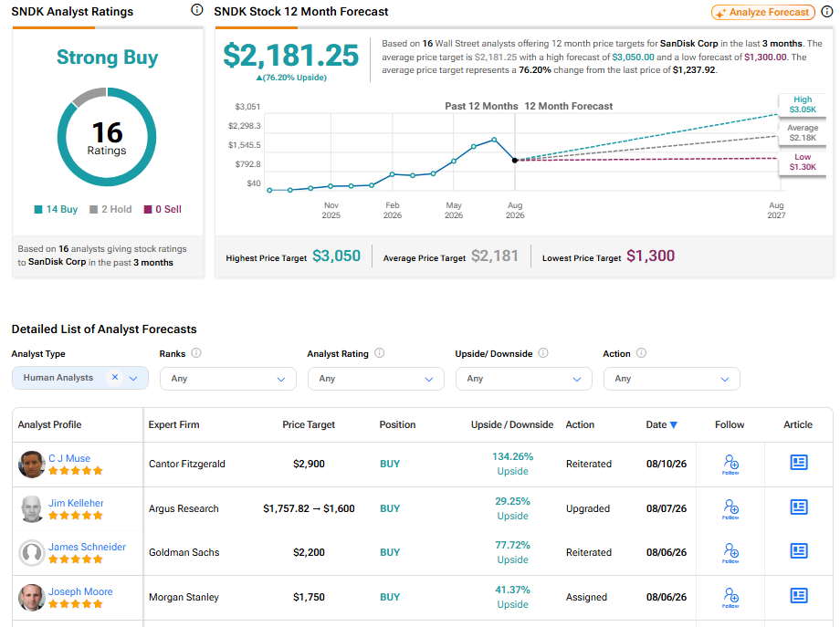
Task: Follow analyst James Schneider
Action: coord(730,552)
